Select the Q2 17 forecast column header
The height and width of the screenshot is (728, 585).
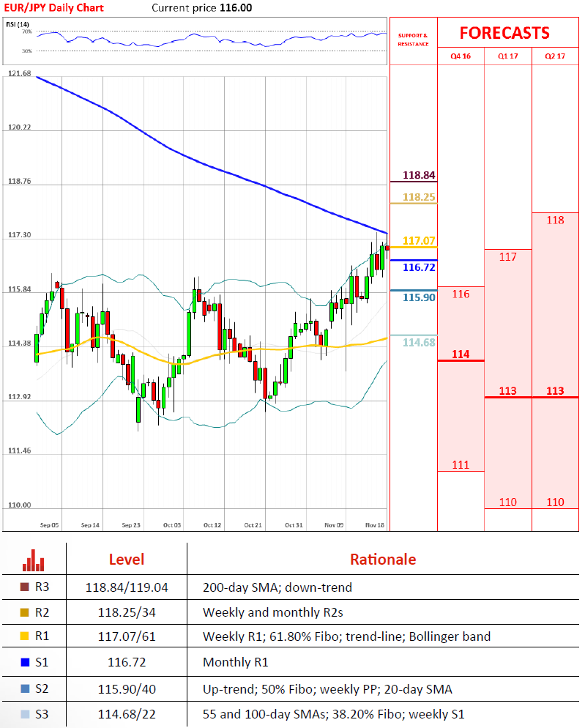(x=555, y=56)
